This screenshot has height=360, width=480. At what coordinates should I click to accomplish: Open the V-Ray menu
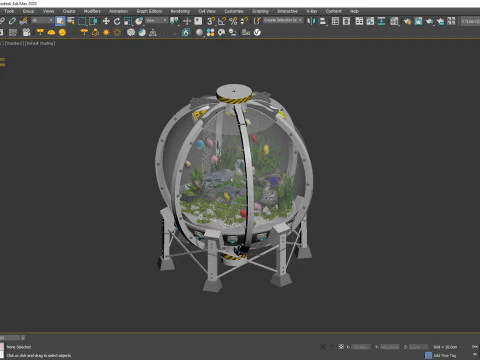click(312, 11)
